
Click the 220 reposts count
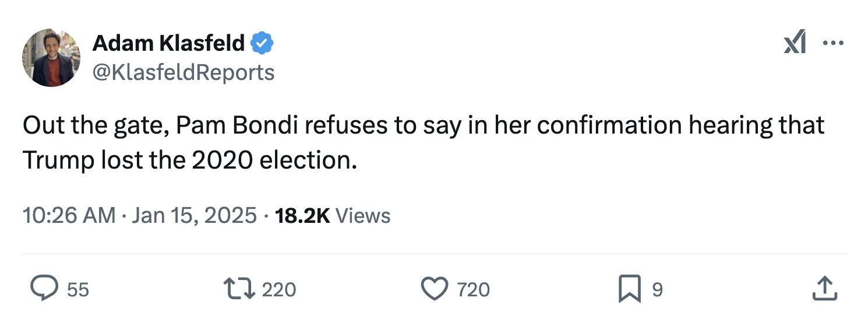[x=279, y=289]
